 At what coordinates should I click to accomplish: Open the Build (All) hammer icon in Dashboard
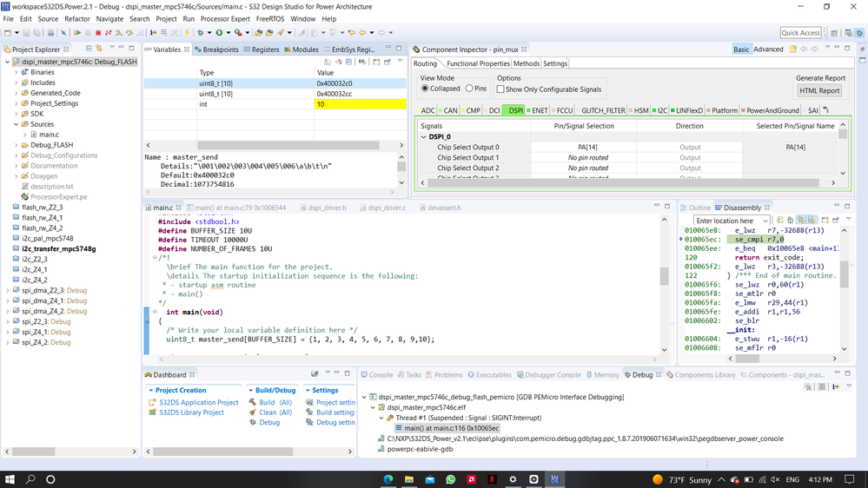252,402
